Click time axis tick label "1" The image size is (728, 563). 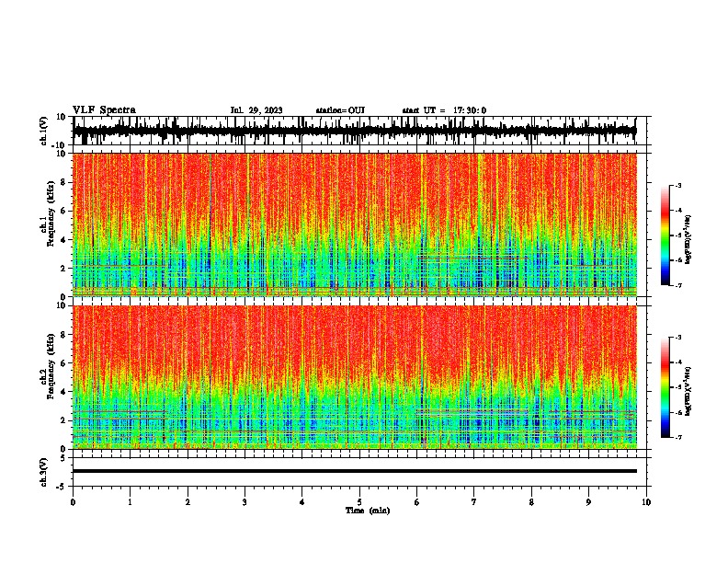click(x=130, y=502)
